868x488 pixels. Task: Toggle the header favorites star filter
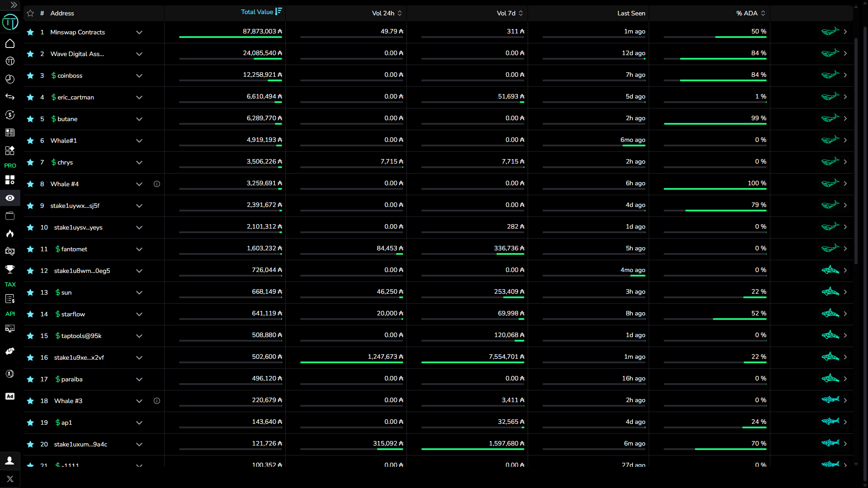coord(30,13)
